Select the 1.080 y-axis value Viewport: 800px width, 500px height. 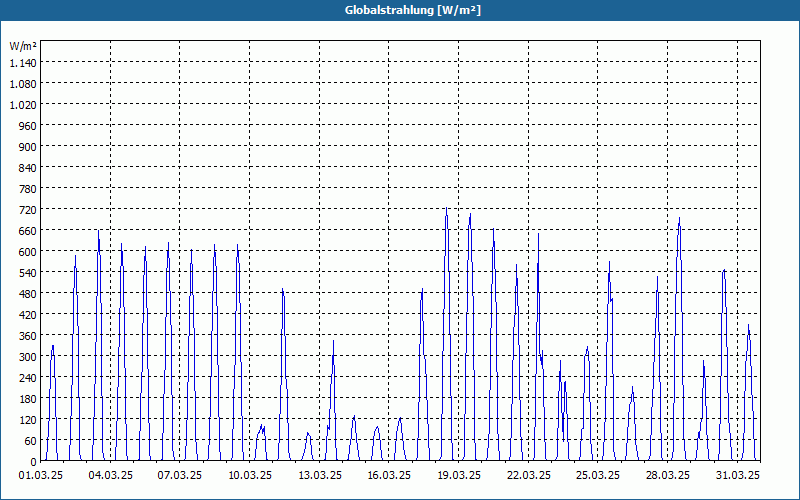click(23, 84)
